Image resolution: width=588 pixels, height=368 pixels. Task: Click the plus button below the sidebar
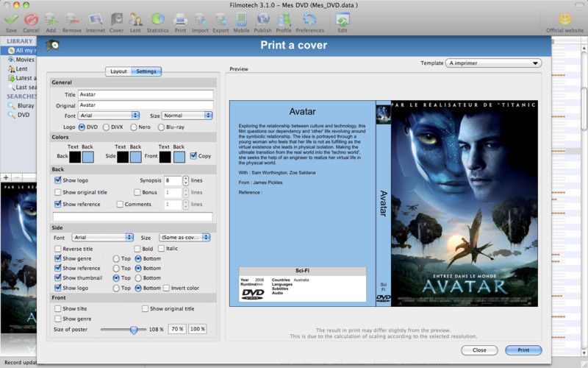(x=6, y=177)
